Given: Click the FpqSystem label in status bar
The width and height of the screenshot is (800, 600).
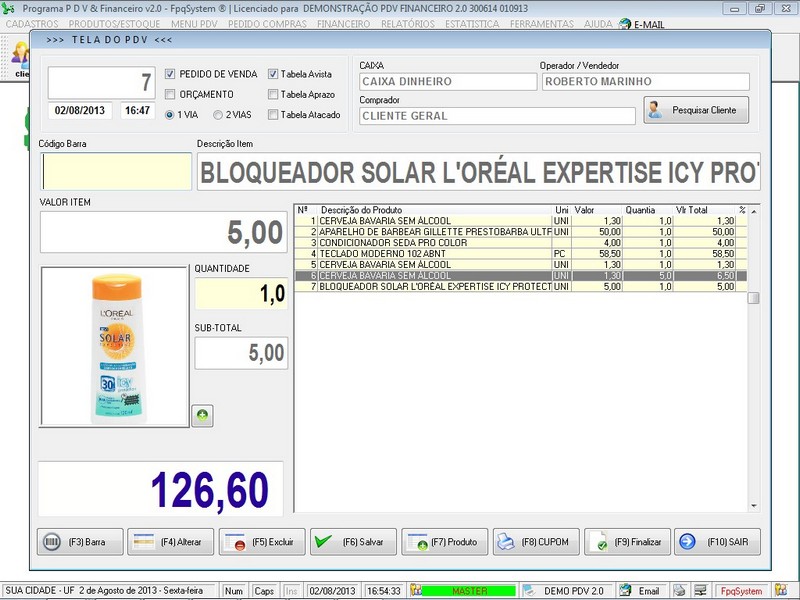Looking at the screenshot, I should (x=741, y=591).
